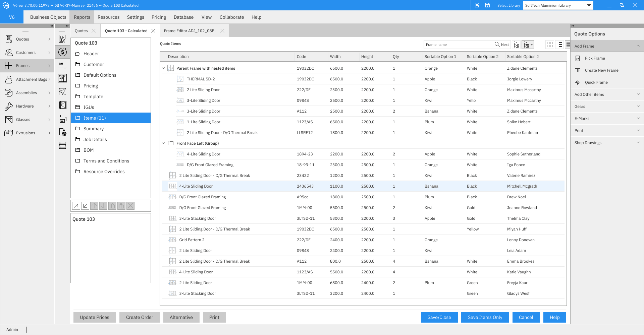Click the Save/Close button

pos(439,317)
